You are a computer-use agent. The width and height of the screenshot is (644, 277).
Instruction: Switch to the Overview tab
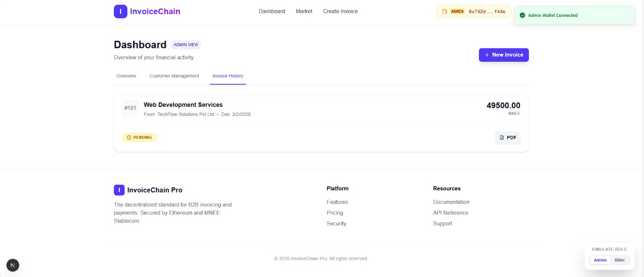coord(126,76)
